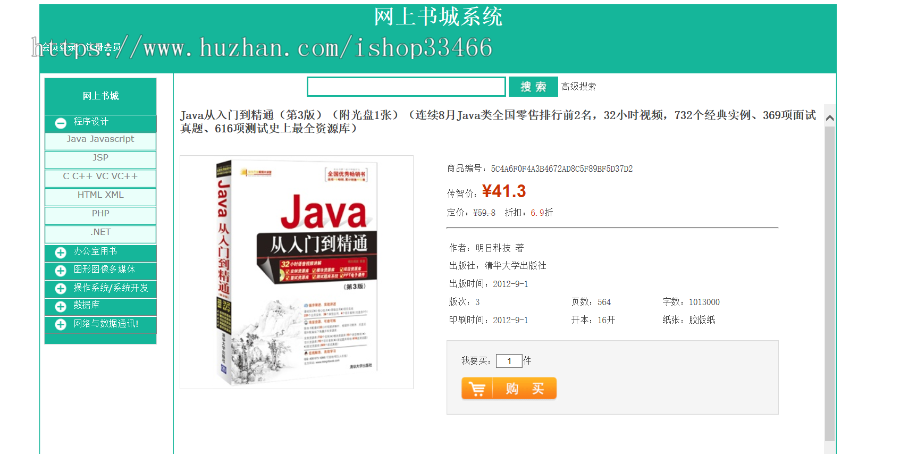The height and width of the screenshot is (454, 900).
Task: Click the 出版社 publisher line
Action: tap(498, 266)
